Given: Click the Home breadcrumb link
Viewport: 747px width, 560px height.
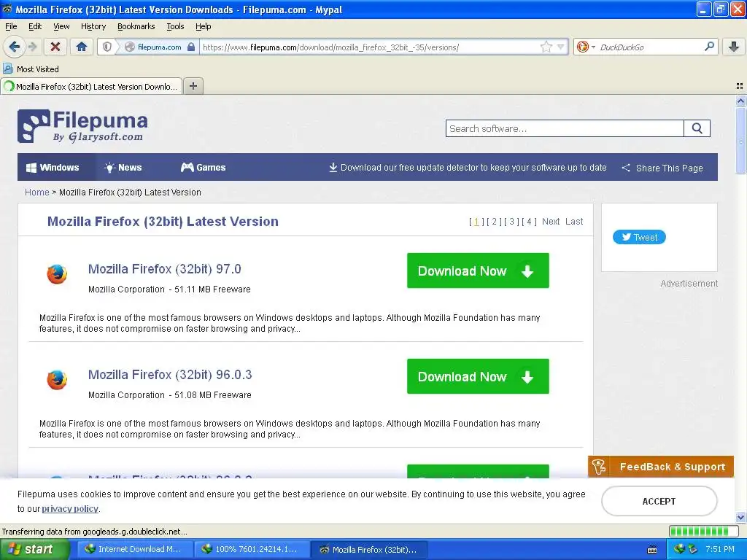Looking at the screenshot, I should 36,192.
